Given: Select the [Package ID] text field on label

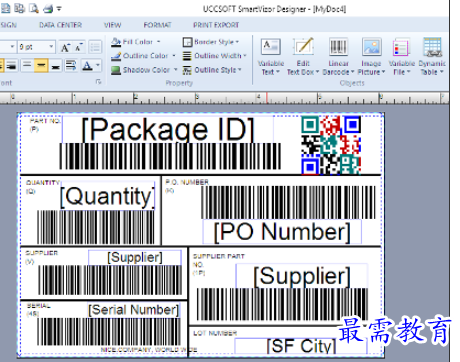Looking at the screenshot, I should pyautogui.click(x=168, y=130).
